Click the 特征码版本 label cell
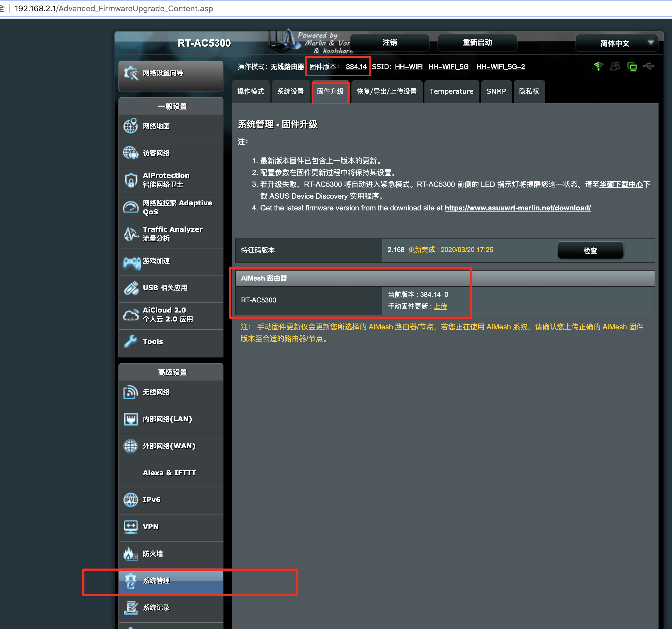 (x=308, y=251)
